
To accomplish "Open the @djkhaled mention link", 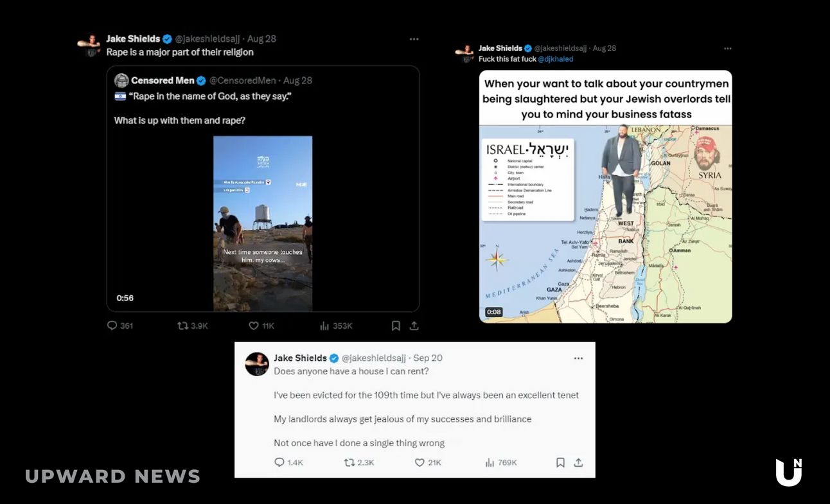I will click(x=555, y=59).
